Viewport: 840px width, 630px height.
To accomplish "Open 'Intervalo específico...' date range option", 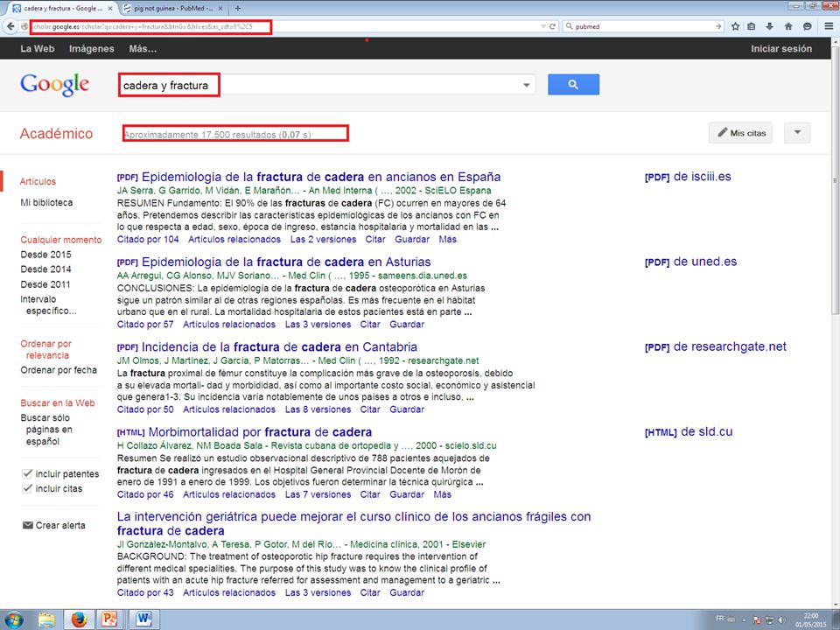I will click(x=48, y=304).
